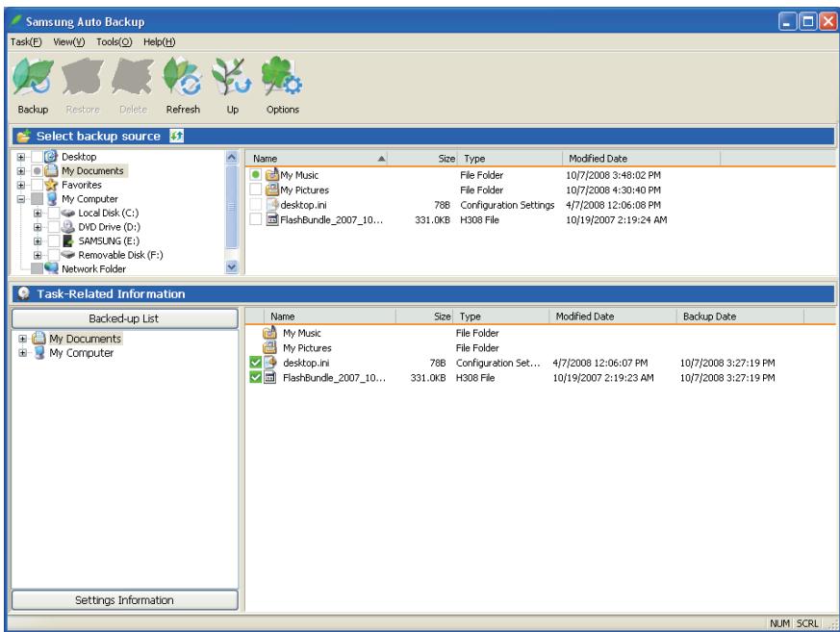This screenshot has height=632, width=840.
Task: Click My Pictures folder icon in source list
Action: tap(272, 190)
